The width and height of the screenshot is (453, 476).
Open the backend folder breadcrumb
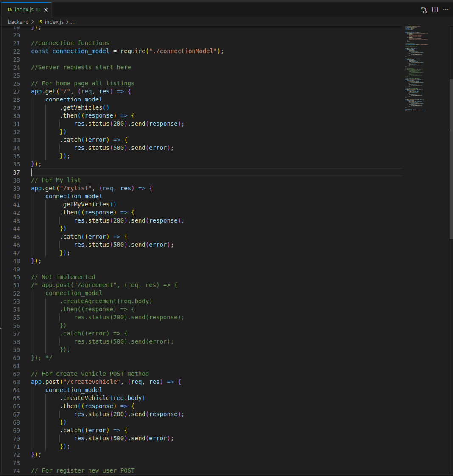pos(18,22)
